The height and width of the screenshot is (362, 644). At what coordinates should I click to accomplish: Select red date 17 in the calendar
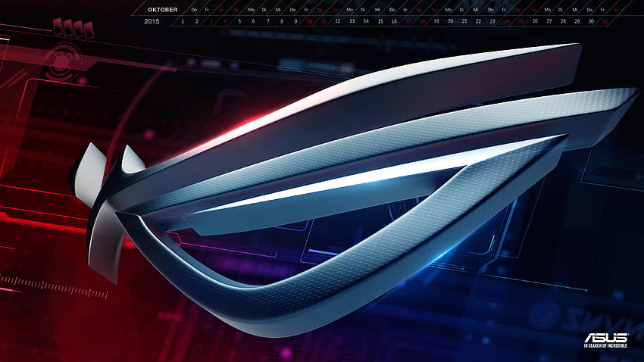[408, 21]
